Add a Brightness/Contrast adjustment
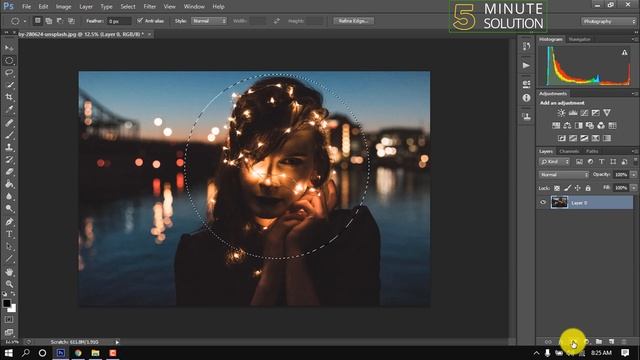Screen dimensions: 640x360 tap(562, 113)
